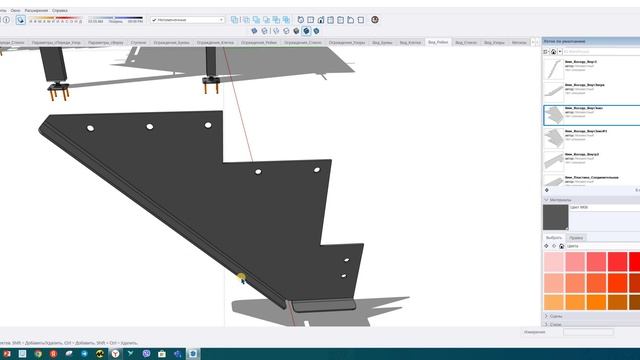Switch to the Front view (house icon)
This screenshot has width=640, height=360.
(x=321, y=20)
